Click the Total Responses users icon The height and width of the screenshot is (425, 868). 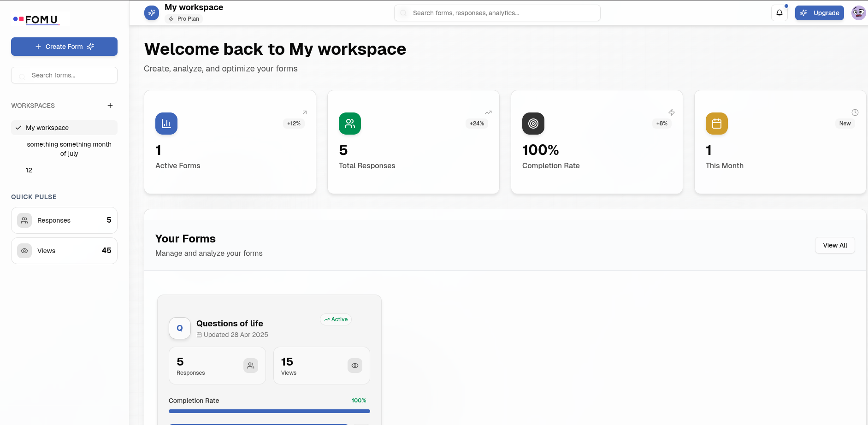tap(350, 124)
